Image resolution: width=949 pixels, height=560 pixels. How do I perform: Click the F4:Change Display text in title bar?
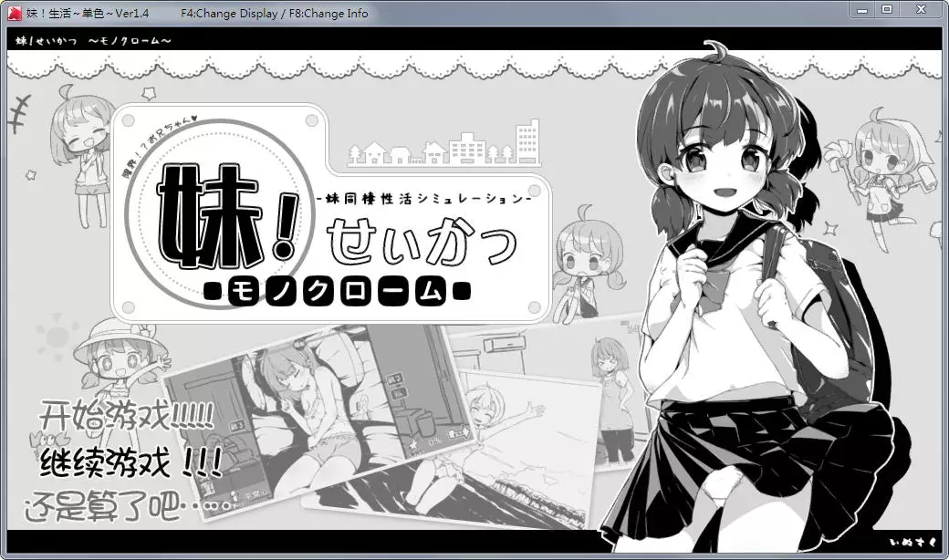(x=230, y=13)
